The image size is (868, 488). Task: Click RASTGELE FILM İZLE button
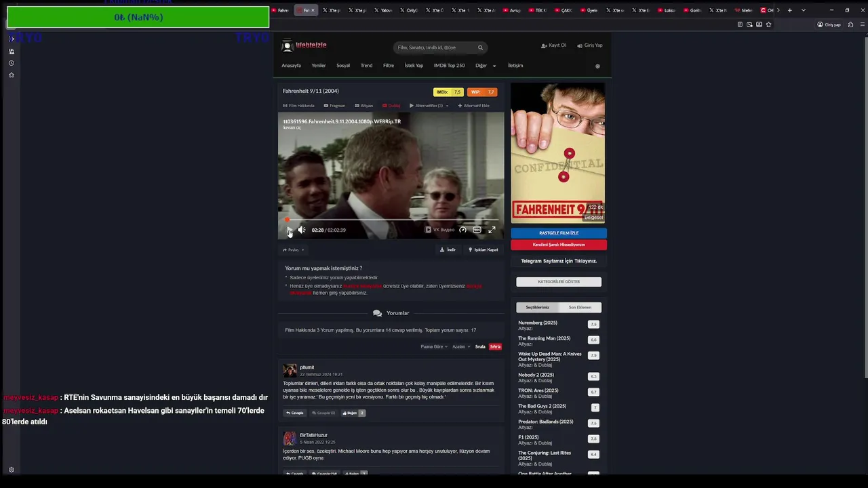559,232
